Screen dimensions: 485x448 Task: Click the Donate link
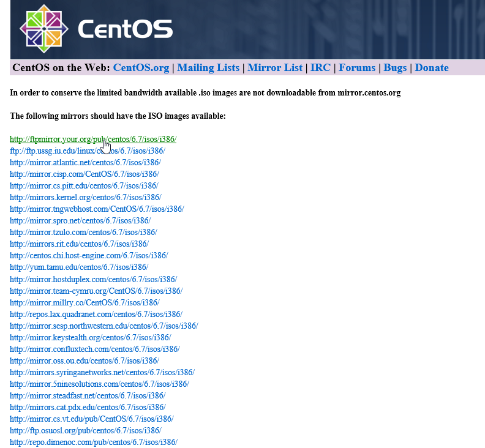(432, 68)
